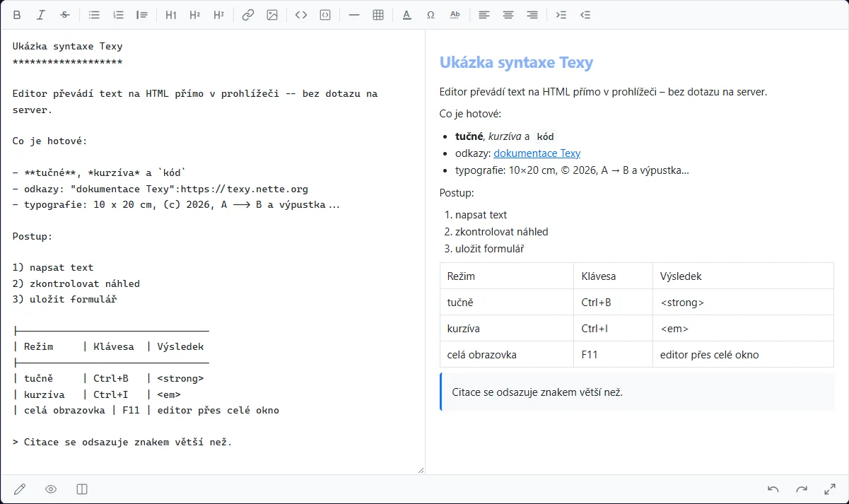The height and width of the screenshot is (504, 849).
Task: Switch to preview-only mode (eye icon)
Action: coord(51,489)
